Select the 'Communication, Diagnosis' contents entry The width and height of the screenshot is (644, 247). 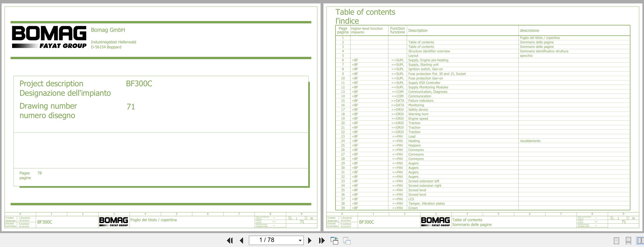(427, 92)
